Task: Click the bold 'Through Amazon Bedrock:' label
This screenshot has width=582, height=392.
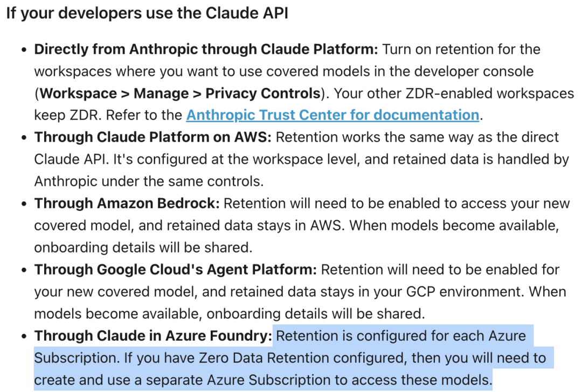Action: [x=127, y=203]
